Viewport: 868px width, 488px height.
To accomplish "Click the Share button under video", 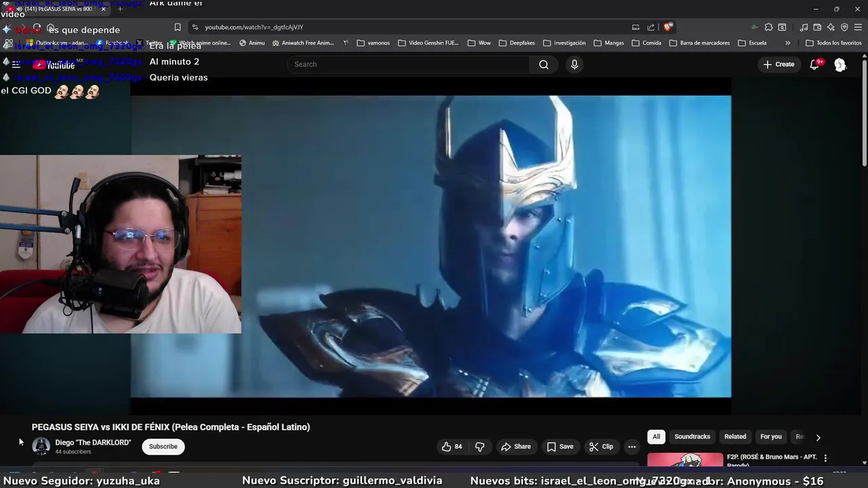I will (x=515, y=447).
